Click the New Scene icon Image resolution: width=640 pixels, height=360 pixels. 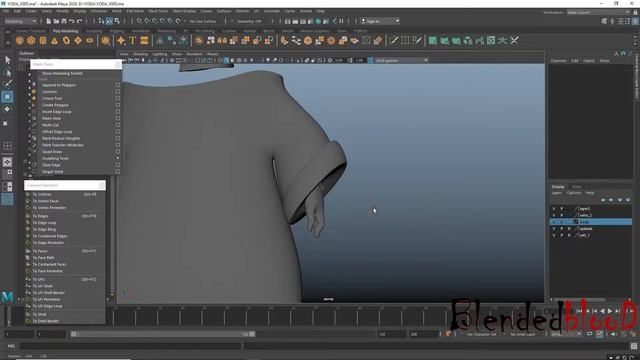coord(49,21)
